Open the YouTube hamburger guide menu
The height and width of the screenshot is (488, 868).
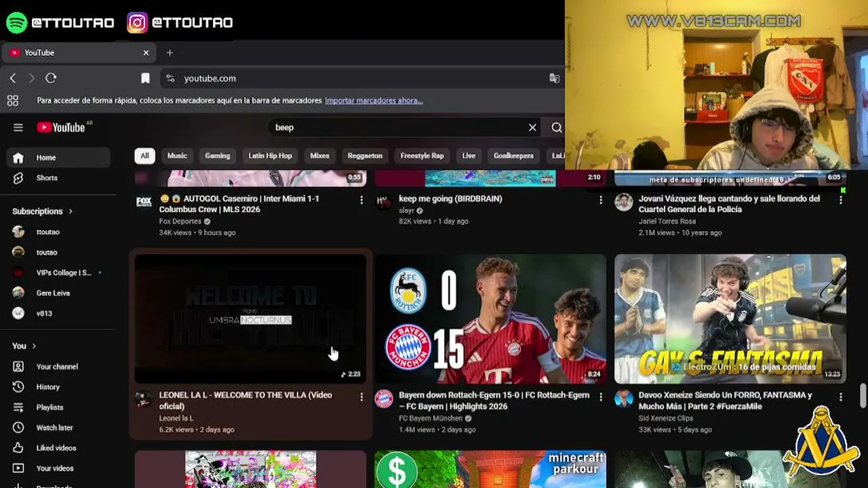[x=18, y=127]
